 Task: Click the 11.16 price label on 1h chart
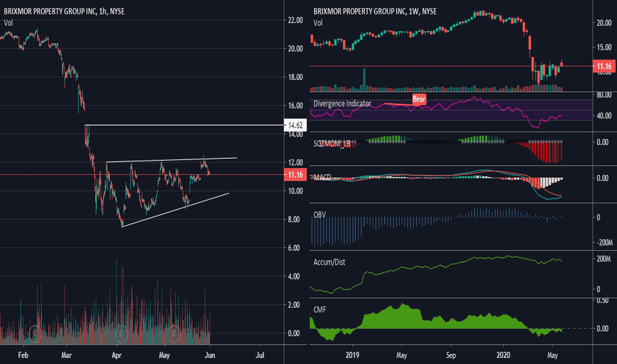point(295,175)
